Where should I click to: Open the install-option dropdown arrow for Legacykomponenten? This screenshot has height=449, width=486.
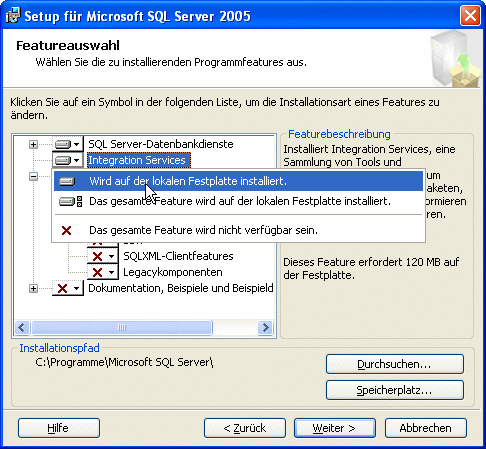112,272
